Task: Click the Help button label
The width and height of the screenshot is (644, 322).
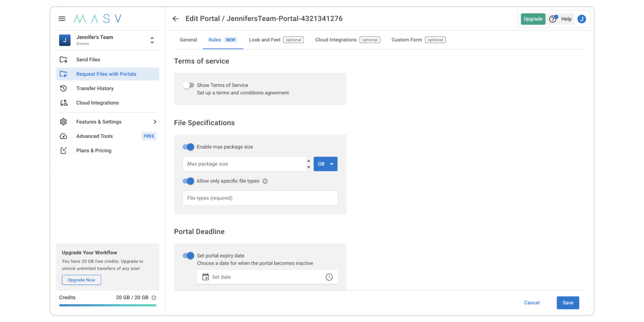Action: tap(567, 19)
